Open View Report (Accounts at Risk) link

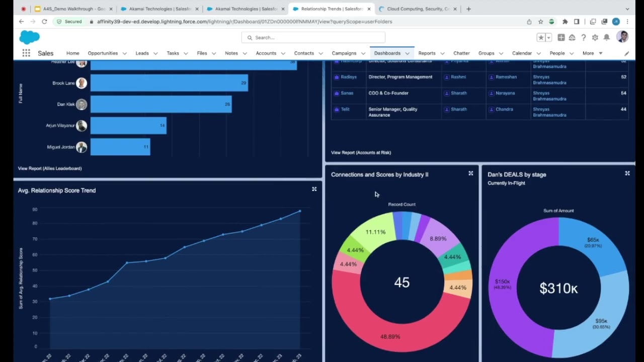tap(361, 152)
